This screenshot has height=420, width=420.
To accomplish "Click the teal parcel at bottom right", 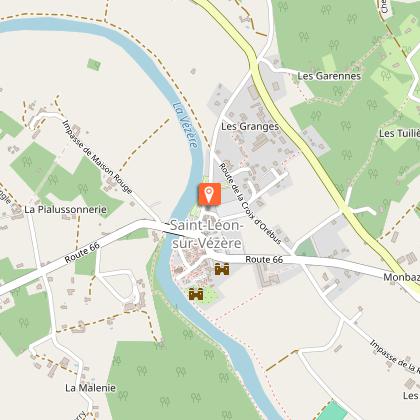I will click(332, 412).
